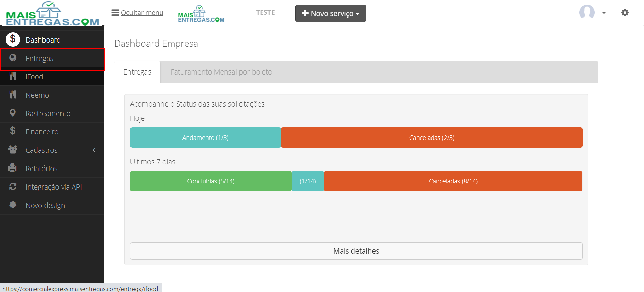This screenshot has width=644, height=292.
Task: Click the Canceladas (2/3) bar segment
Action: pos(432,137)
